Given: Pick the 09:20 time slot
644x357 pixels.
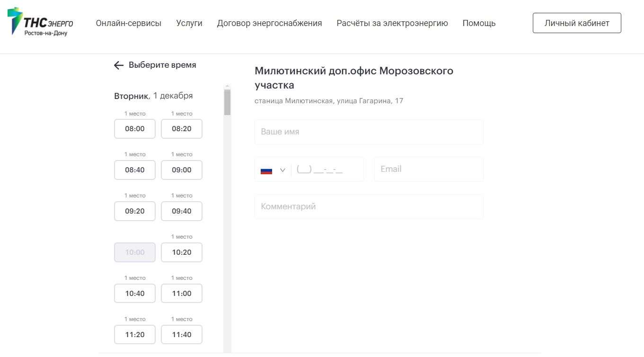Looking at the screenshot, I should tap(135, 211).
